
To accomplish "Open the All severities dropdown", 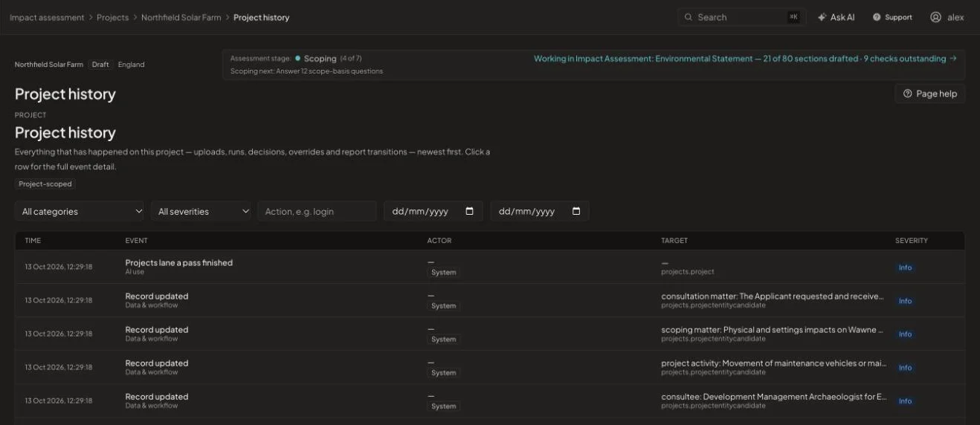I will (x=202, y=211).
